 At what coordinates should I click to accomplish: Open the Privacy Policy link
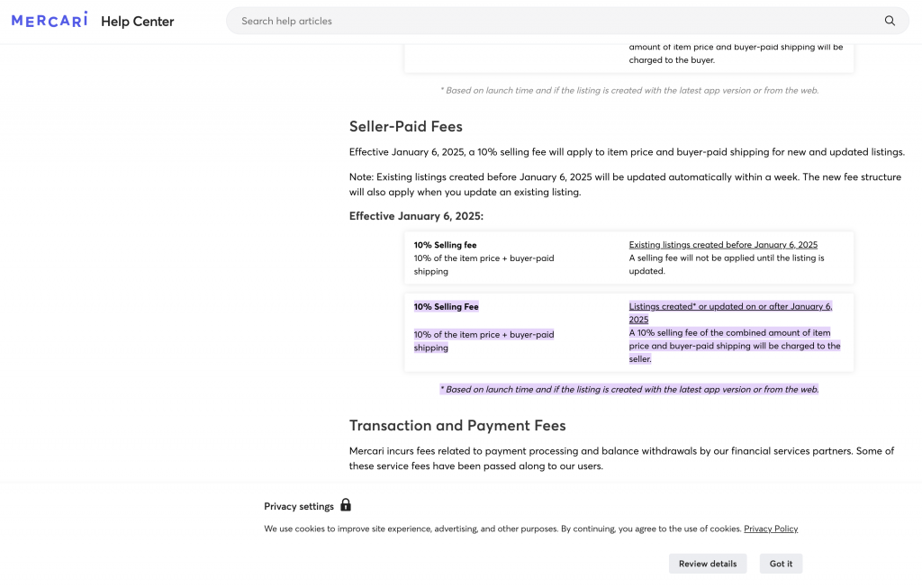[771, 529]
